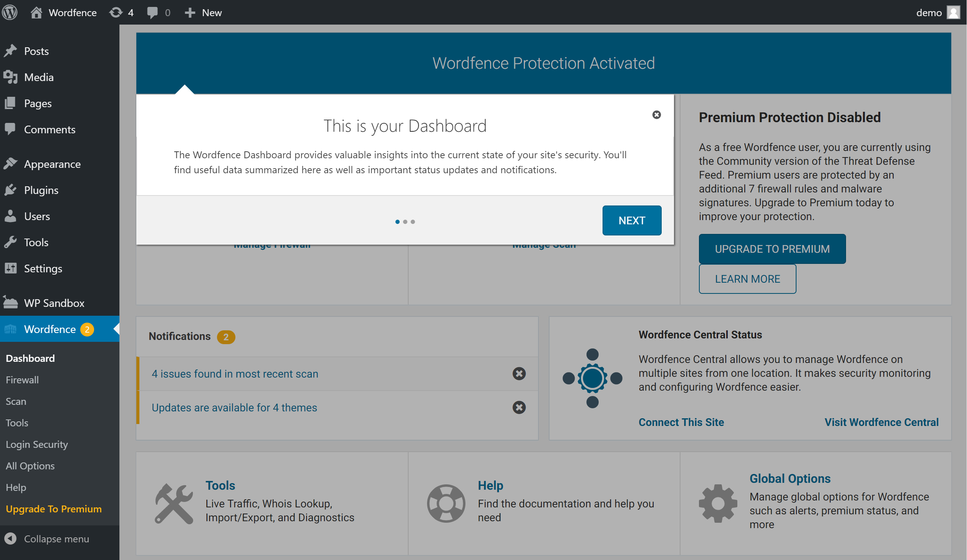
Task: Select Firewall under Wordfence menu
Action: coord(22,380)
